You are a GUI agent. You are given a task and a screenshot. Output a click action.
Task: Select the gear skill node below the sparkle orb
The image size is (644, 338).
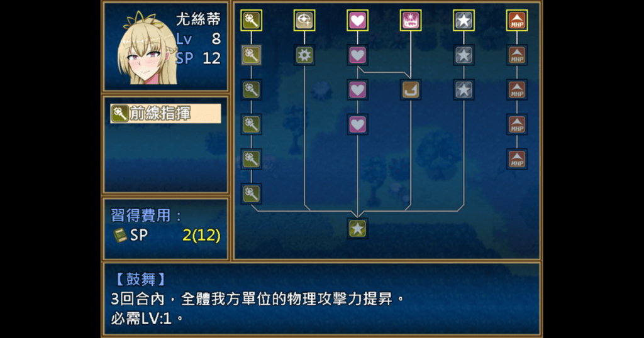(304, 55)
